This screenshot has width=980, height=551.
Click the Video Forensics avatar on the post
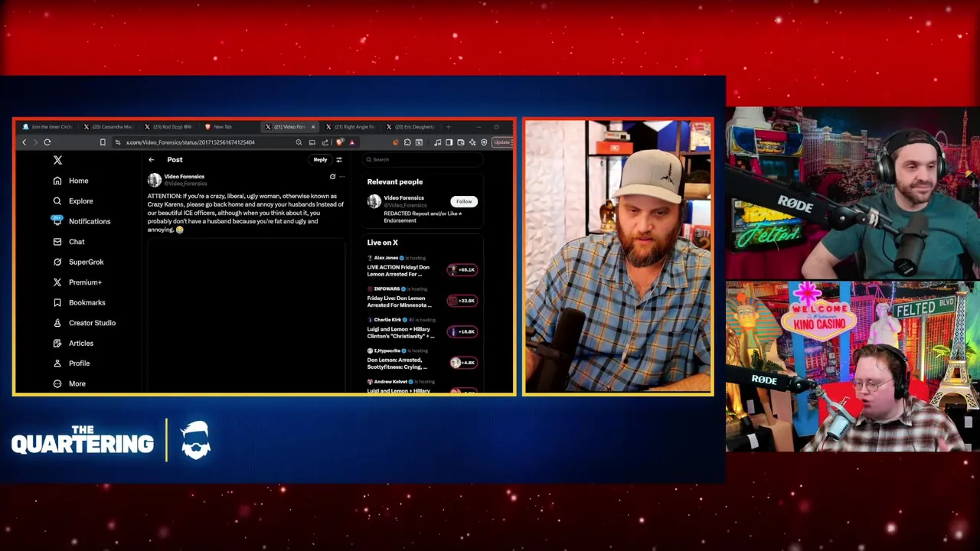pos(155,180)
